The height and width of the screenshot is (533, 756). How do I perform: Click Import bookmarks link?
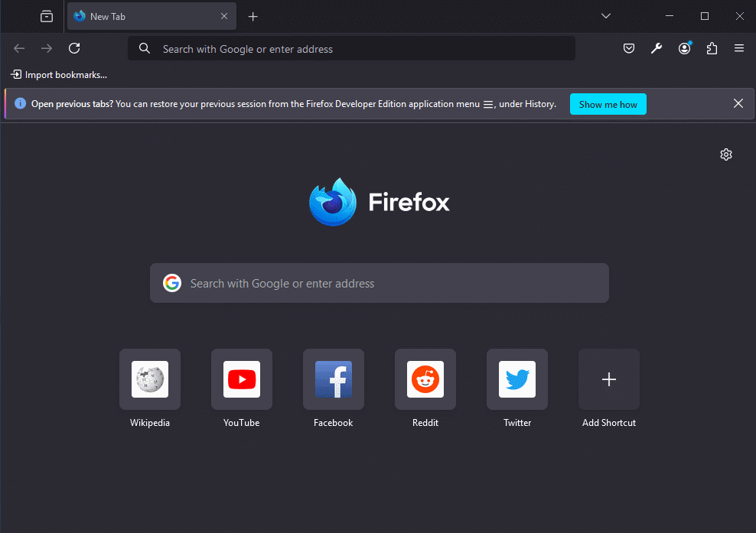(59, 75)
